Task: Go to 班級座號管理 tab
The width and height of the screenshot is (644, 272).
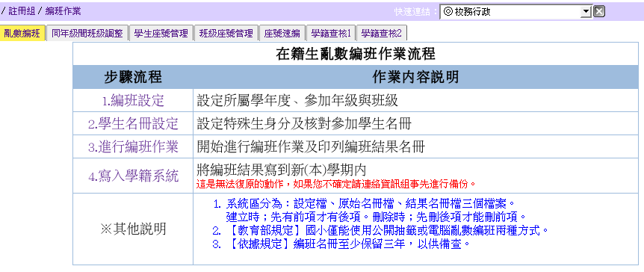Action: pos(226,34)
